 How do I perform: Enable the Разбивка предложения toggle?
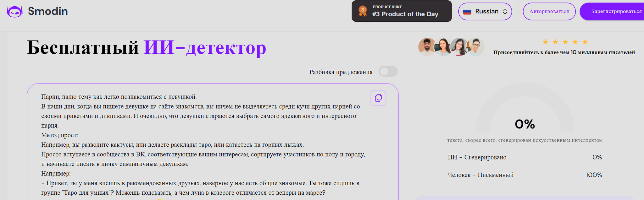point(388,72)
